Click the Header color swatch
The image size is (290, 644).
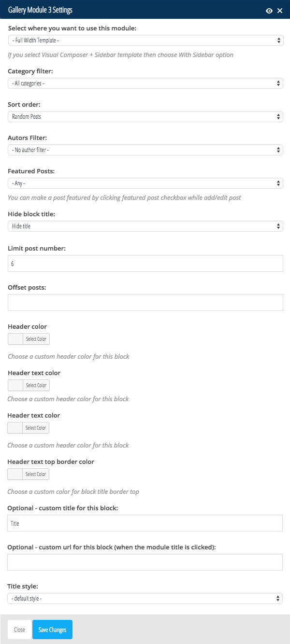click(16, 339)
